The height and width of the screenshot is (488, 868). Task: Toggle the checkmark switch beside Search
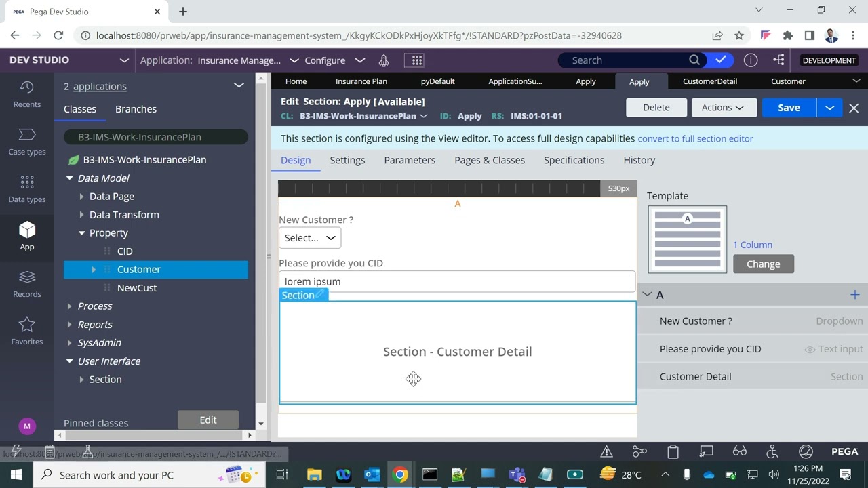pos(720,60)
